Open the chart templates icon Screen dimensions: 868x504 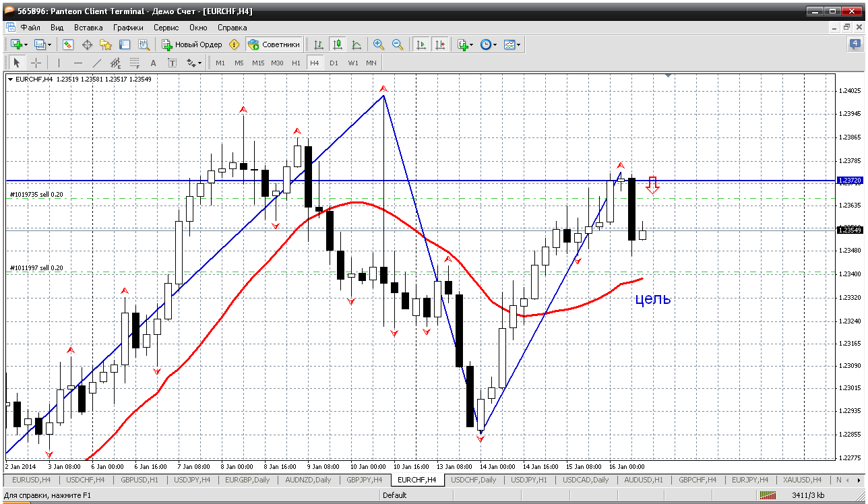(x=509, y=44)
